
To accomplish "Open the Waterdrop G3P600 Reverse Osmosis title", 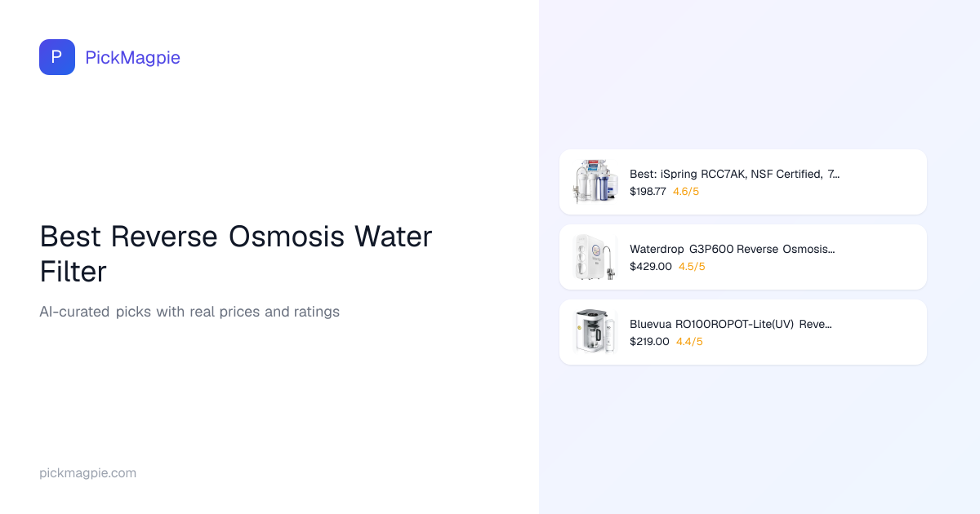I will (732, 249).
